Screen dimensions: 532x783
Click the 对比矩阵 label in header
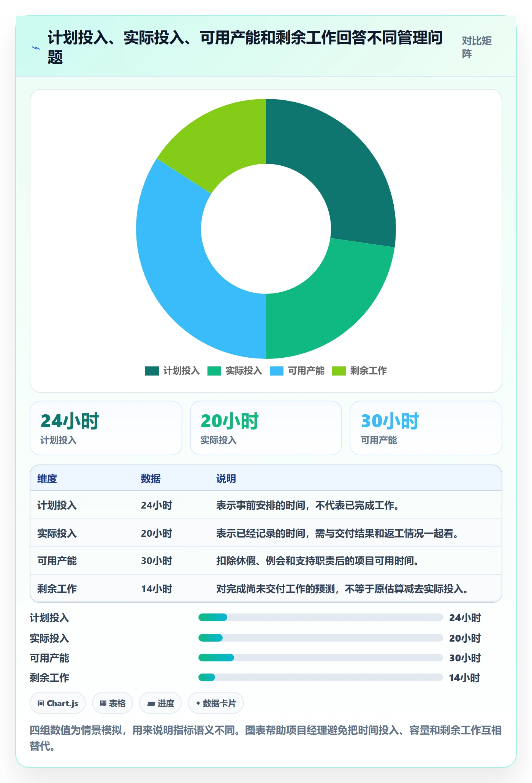(x=477, y=47)
